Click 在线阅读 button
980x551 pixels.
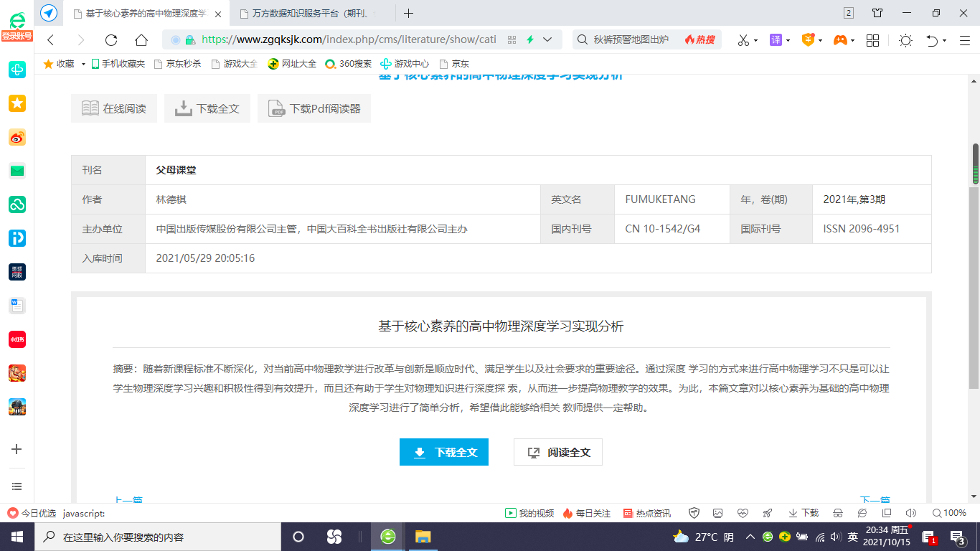coord(114,108)
